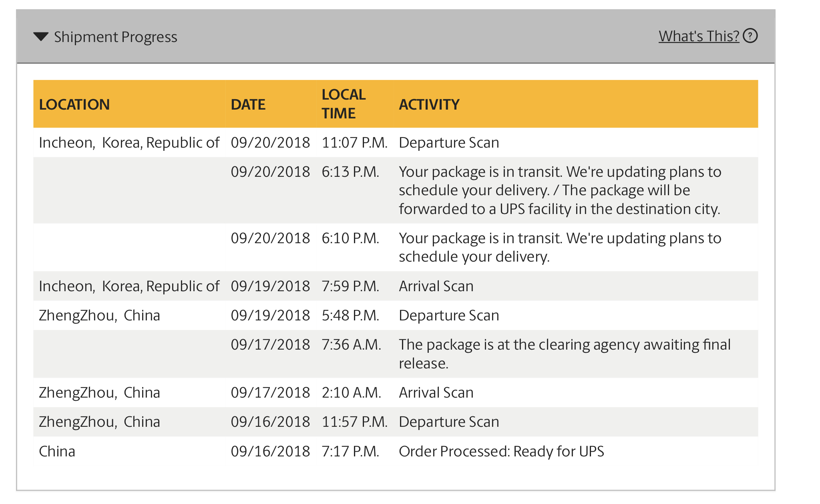
Task: Click Incheon, Korea location on 09/19/2018 row
Action: 129,286
